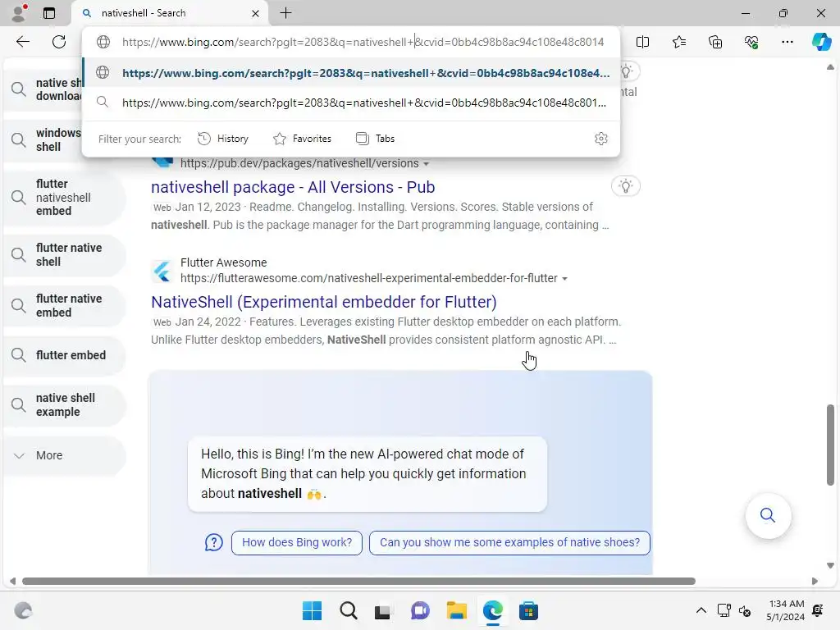This screenshot has width=840, height=630.
Task: Toggle the split screen icon
Action: 643,42
